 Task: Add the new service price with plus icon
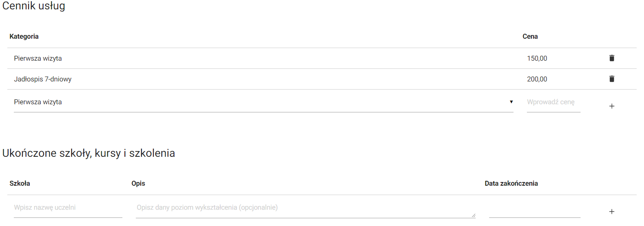(611, 106)
